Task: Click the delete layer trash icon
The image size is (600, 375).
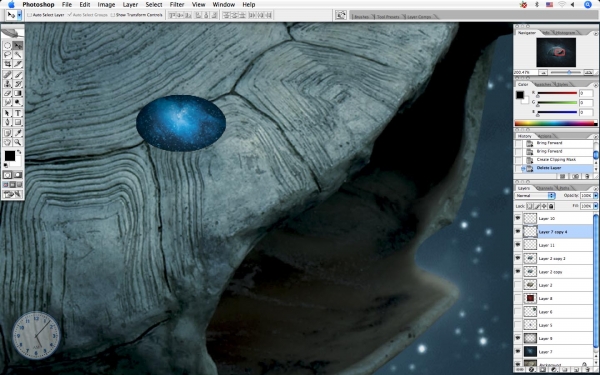Action: [x=587, y=370]
